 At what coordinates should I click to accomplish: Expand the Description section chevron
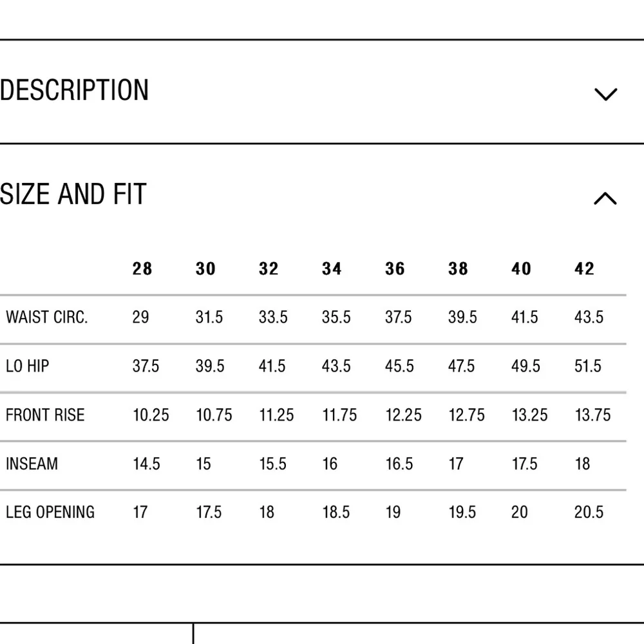tap(606, 94)
